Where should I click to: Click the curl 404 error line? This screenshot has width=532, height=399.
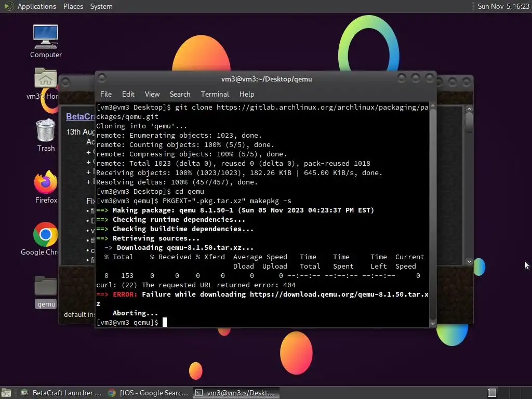[x=196, y=285]
